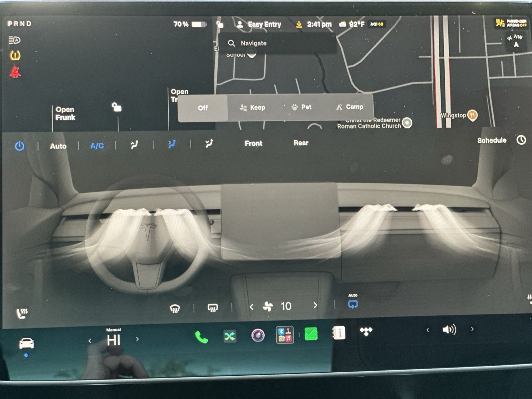This screenshot has width=532, height=399.
Task: Enable Auto climate mode
Action: [58, 146]
